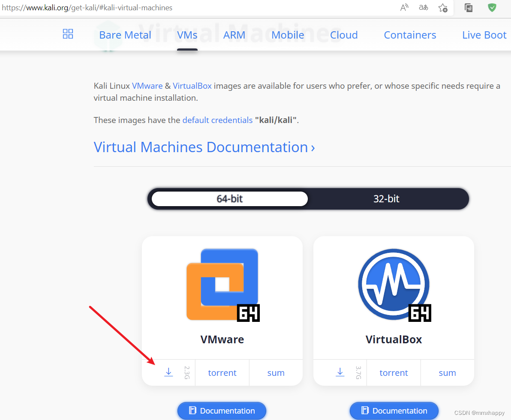
Task: Click the VMware 64 logo image
Action: (223, 285)
